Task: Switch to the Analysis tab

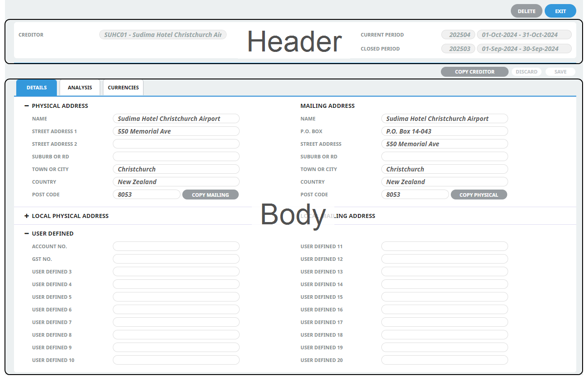Action: click(80, 88)
